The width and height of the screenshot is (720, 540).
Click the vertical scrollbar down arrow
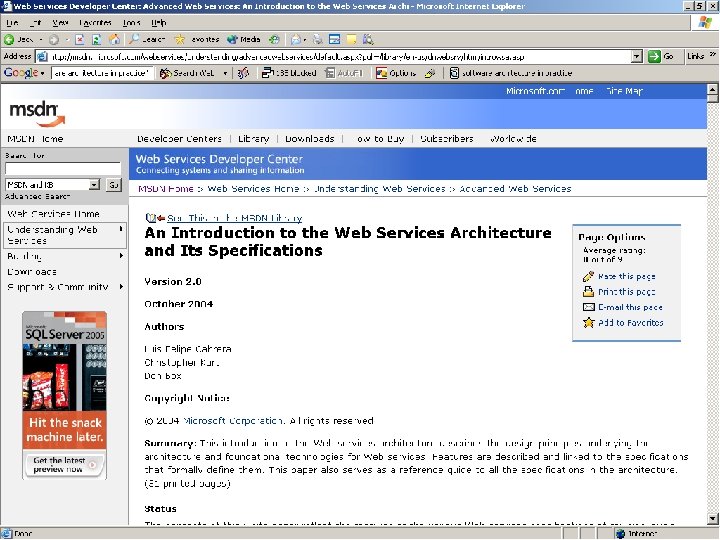tap(713, 519)
